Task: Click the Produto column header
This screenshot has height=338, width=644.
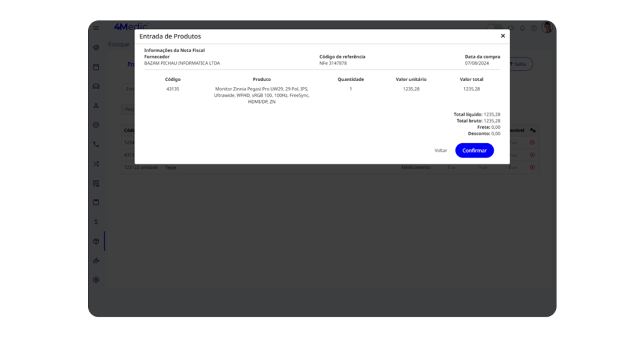Action: point(262,80)
